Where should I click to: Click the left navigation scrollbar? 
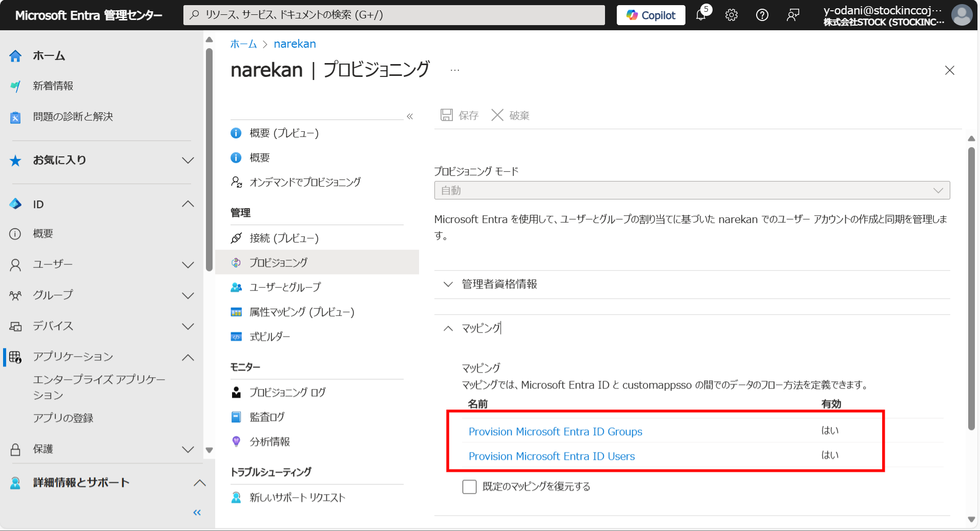coord(209,159)
